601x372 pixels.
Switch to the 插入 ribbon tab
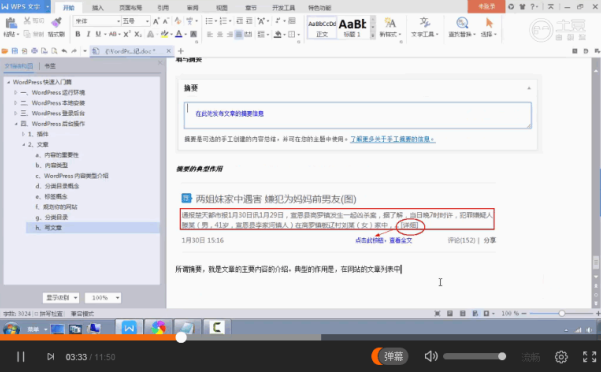pos(98,8)
